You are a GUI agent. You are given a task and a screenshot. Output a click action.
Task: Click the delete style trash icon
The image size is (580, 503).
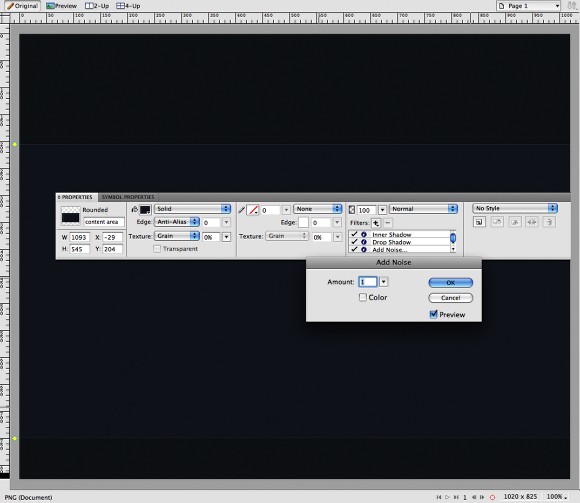549,222
